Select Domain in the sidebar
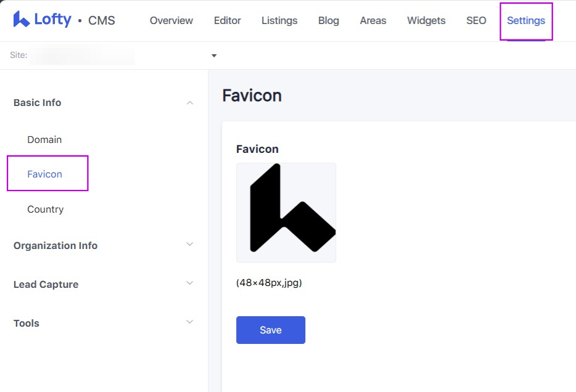 [x=44, y=140]
